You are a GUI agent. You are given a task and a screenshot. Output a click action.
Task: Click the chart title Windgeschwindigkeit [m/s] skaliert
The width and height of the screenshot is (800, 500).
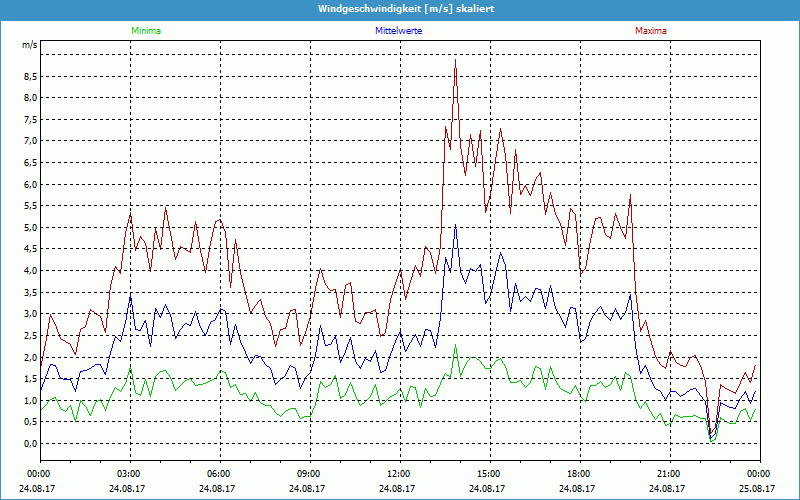(x=406, y=9)
